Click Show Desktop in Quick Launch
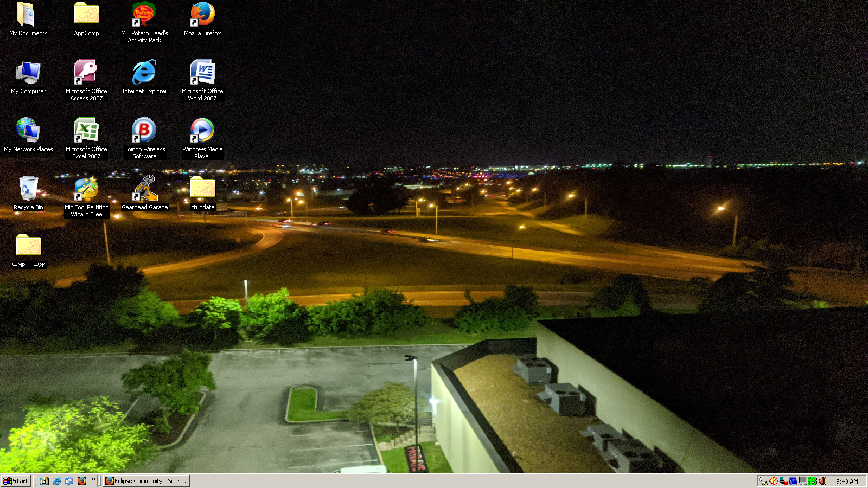Viewport: 868px width, 488px height. tap(44, 481)
